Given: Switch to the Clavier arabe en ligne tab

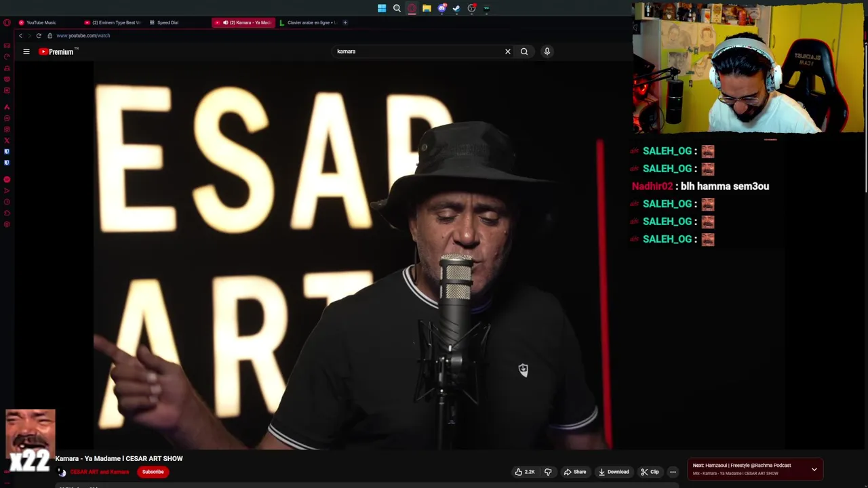Looking at the screenshot, I should coord(308,22).
